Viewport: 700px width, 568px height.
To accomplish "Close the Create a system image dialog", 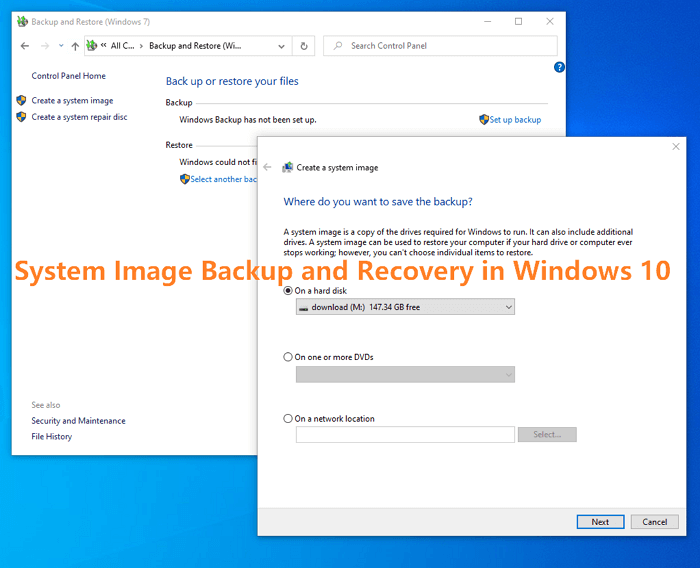I will tap(675, 147).
